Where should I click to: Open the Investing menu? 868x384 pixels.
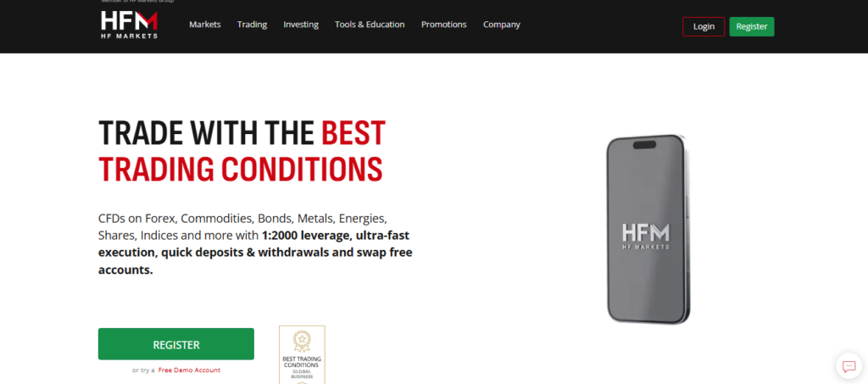tap(301, 25)
